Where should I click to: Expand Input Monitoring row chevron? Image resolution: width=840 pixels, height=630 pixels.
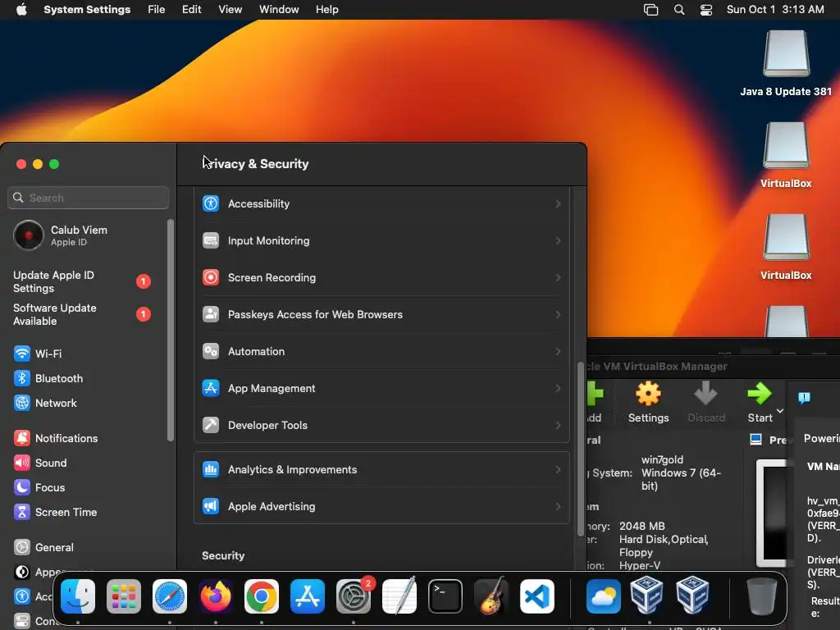(x=558, y=240)
